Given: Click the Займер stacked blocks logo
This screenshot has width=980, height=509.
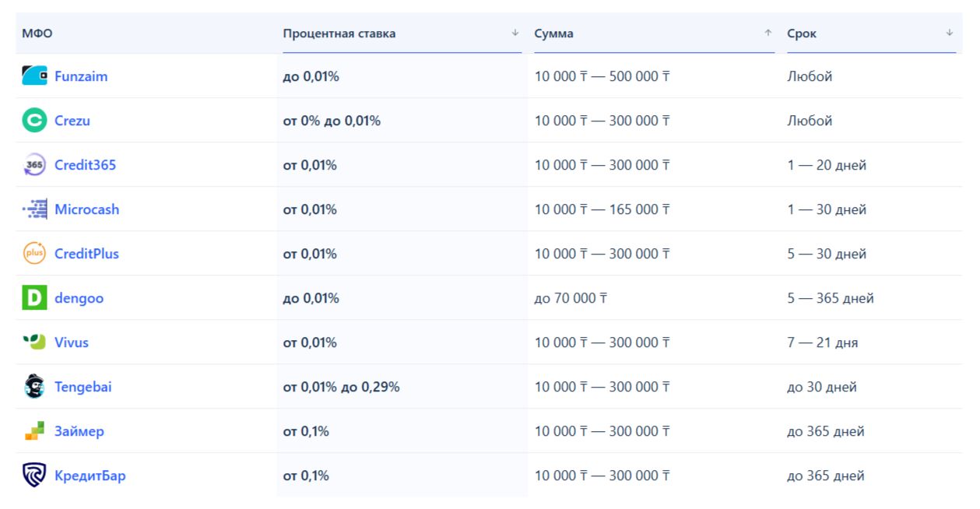Looking at the screenshot, I should tap(34, 431).
